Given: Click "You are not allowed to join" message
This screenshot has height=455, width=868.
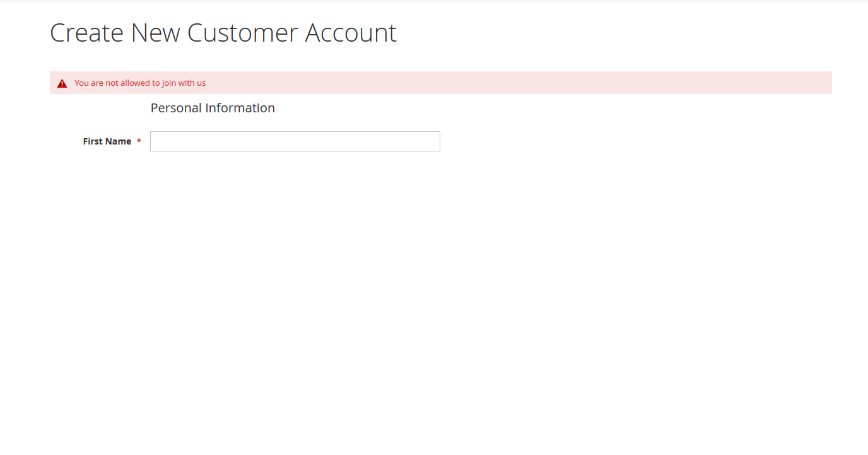Looking at the screenshot, I should click(x=140, y=83).
